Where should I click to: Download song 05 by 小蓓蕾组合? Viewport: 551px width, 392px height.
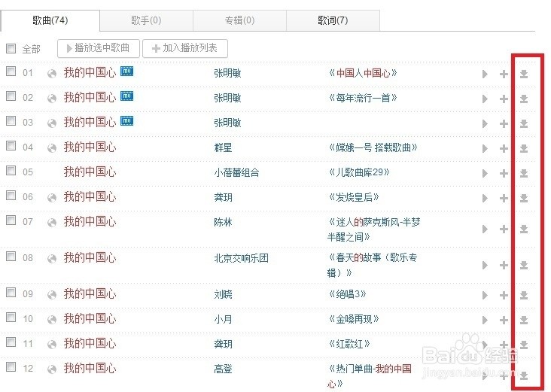(x=524, y=173)
